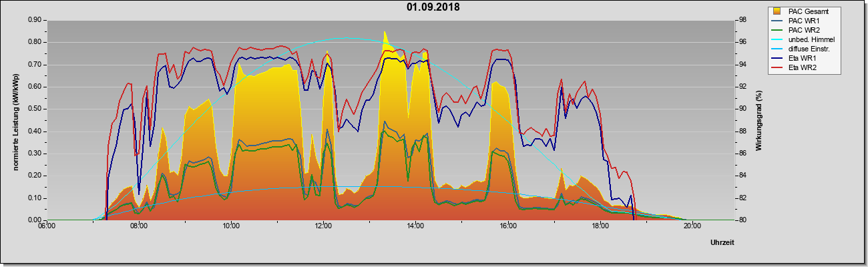Click the 20:00 time axis tick
This screenshot has width=868, height=267.
pyautogui.click(x=692, y=226)
